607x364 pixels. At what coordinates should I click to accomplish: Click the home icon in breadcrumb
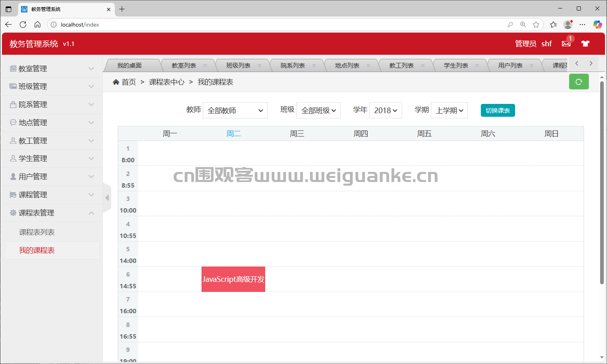116,82
